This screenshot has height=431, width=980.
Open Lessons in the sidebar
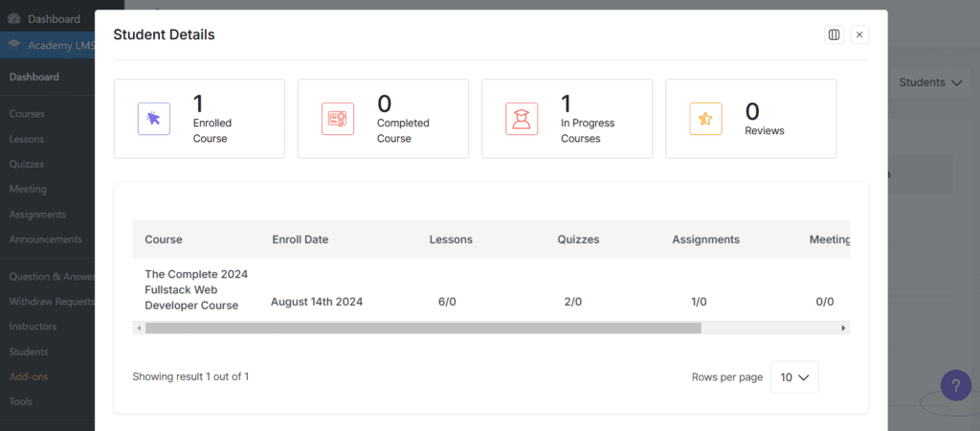click(26, 139)
